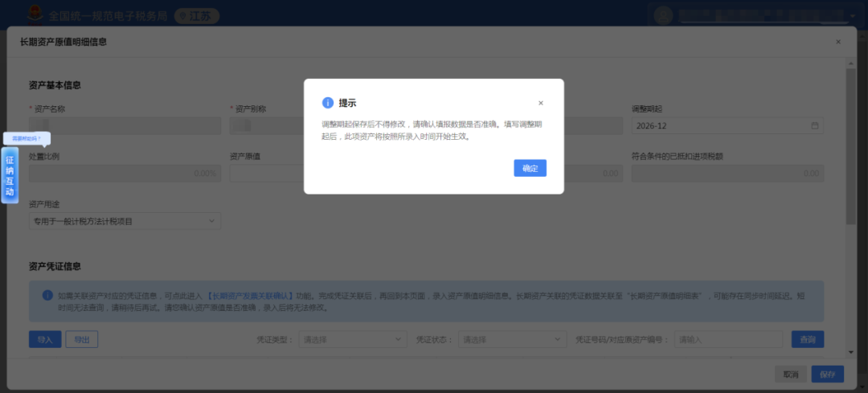This screenshot has width=868, height=393.
Task: Click the 确定 button in the prompt dialog
Action: point(530,168)
